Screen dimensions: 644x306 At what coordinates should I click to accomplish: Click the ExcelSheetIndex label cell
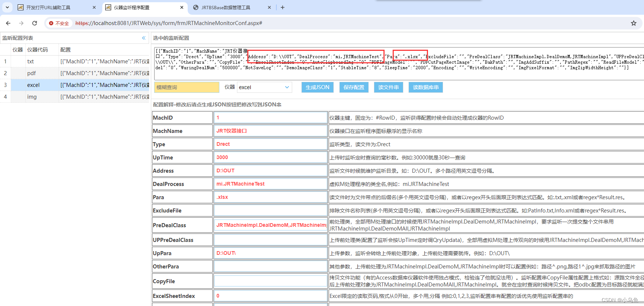[x=182, y=296]
